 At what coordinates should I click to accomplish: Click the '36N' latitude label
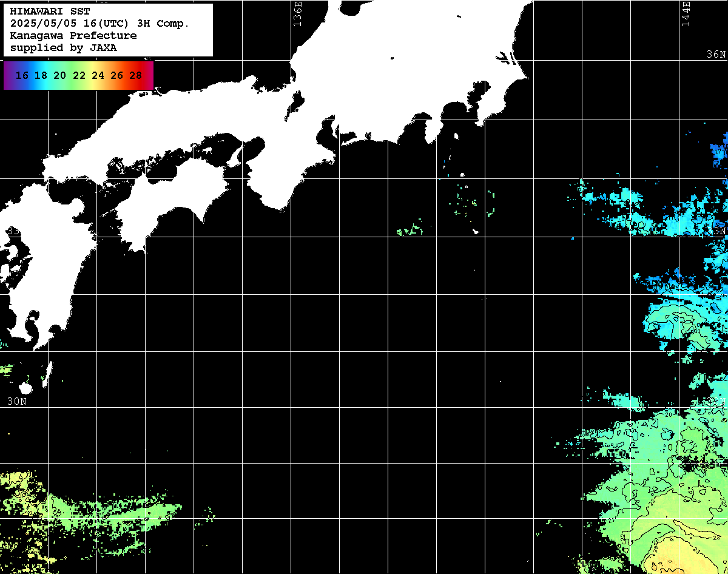coord(716,54)
